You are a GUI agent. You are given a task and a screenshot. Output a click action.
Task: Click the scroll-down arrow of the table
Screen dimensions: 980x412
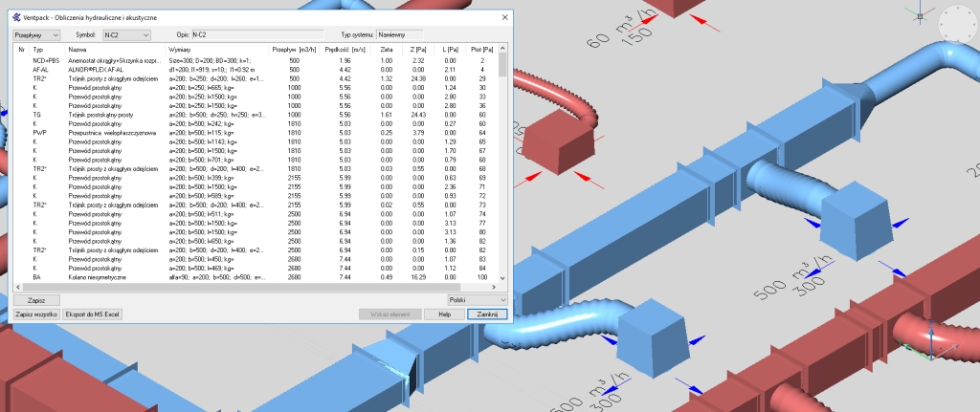point(499,278)
